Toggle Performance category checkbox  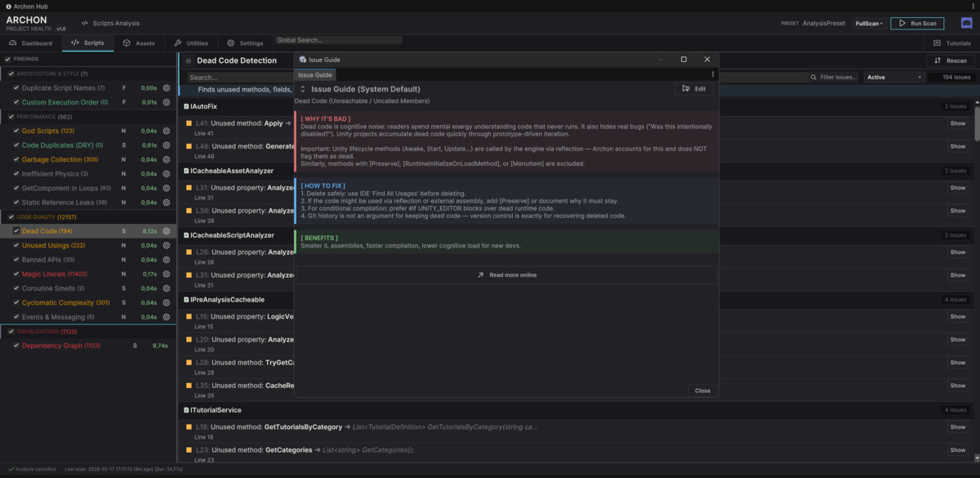11,117
